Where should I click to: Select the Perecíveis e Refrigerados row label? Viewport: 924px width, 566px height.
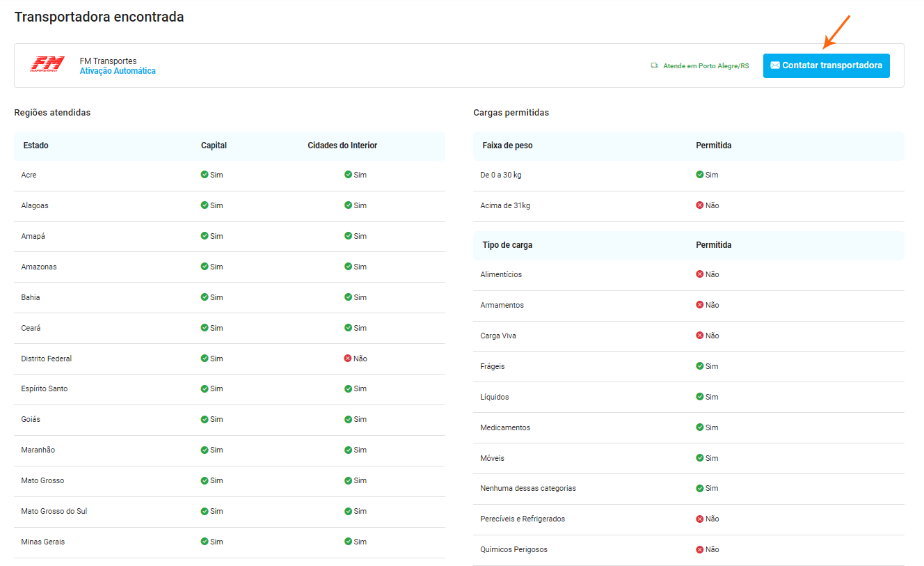pyautogui.click(x=523, y=519)
